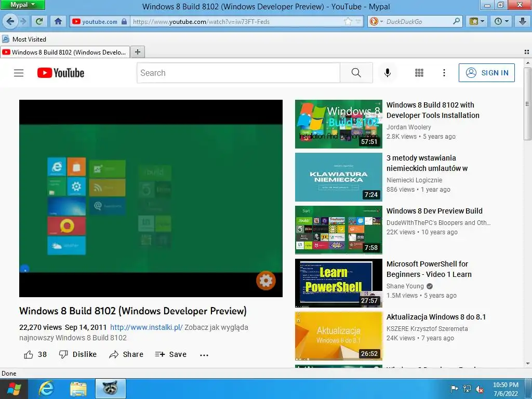The image size is (532, 399).
Task: Open the downloads arrow button
Action: coord(523,22)
